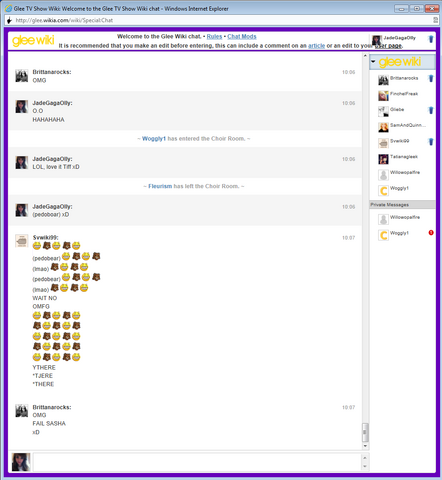
Task: Click JadeGagaOlly avatar on HAHAHAHA message
Action: click(22, 107)
